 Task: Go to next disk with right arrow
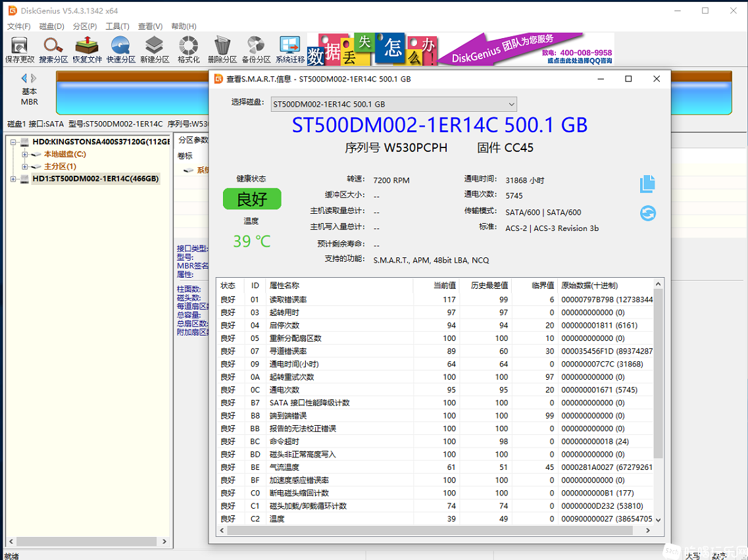tap(34, 78)
